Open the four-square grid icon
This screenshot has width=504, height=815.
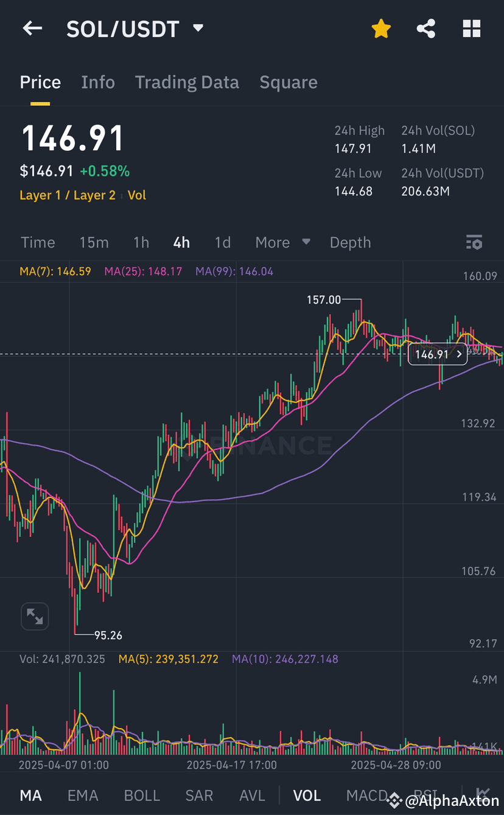click(472, 28)
